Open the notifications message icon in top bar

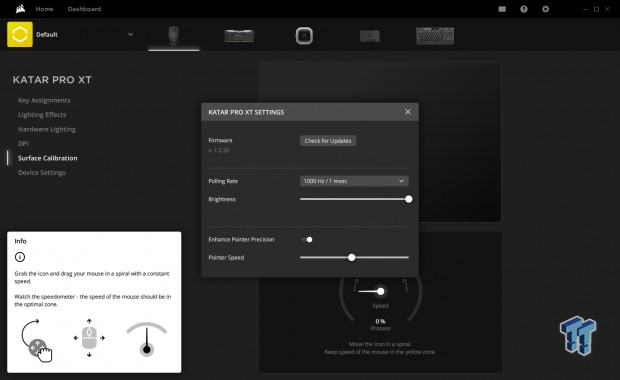502,9
